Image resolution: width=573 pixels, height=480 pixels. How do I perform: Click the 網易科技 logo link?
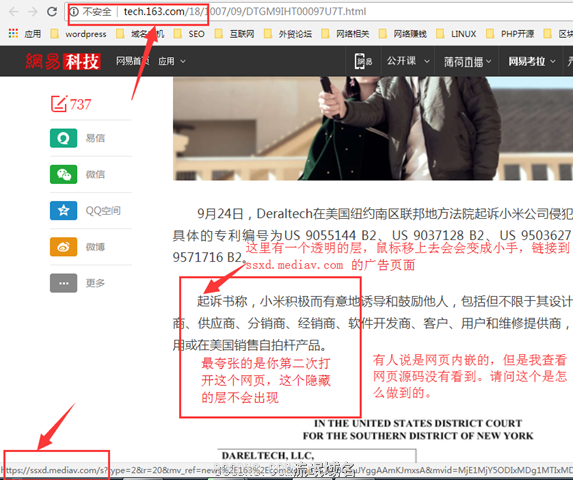63,61
